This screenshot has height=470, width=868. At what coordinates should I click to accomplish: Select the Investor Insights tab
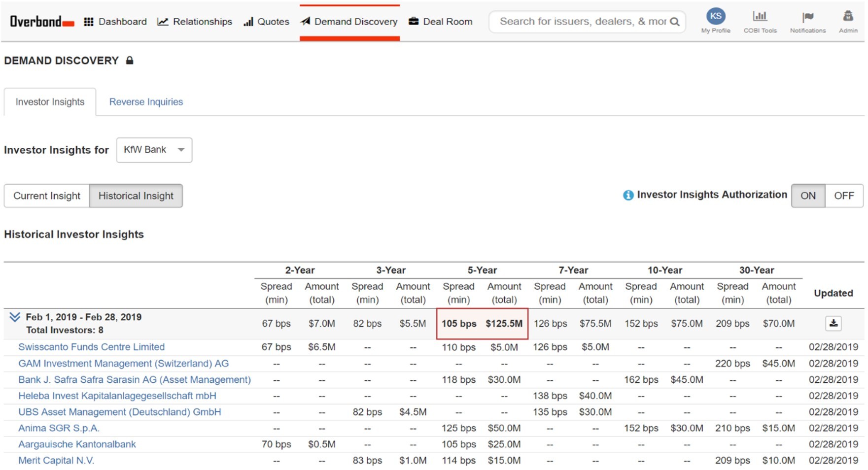(50, 102)
